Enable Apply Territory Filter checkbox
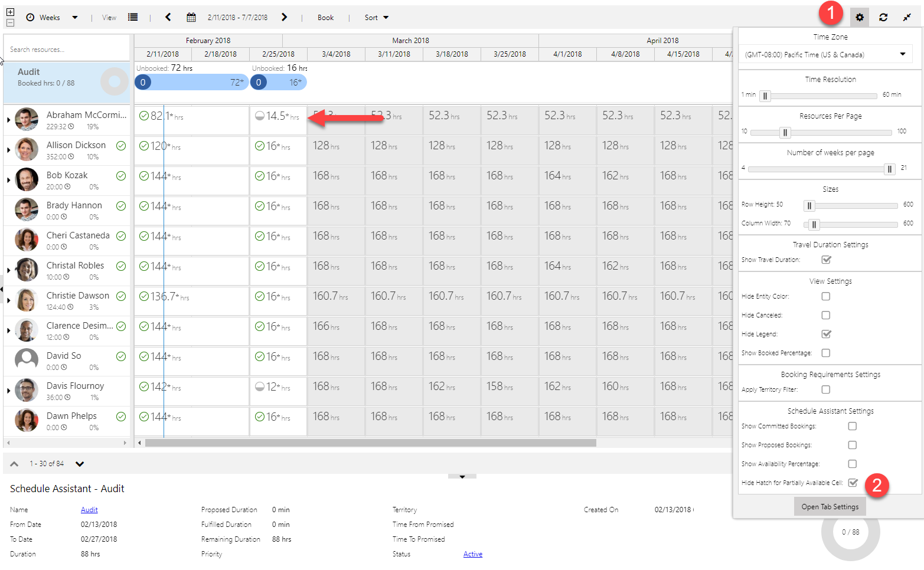 click(826, 389)
